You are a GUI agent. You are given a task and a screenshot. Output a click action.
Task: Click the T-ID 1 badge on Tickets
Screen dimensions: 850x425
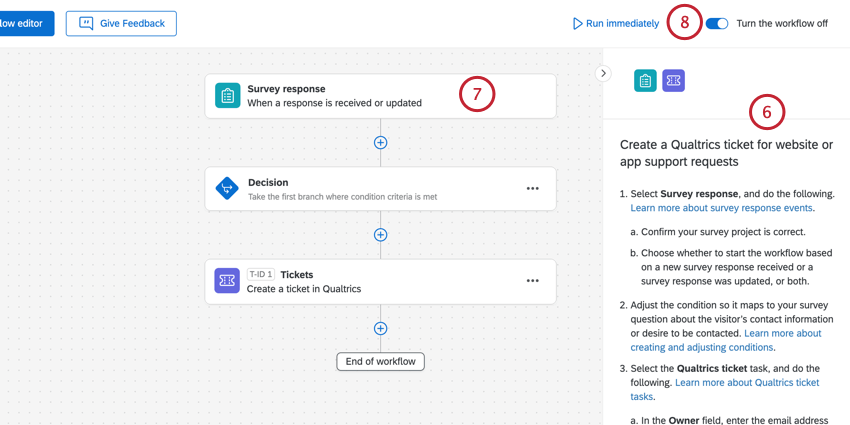260,274
